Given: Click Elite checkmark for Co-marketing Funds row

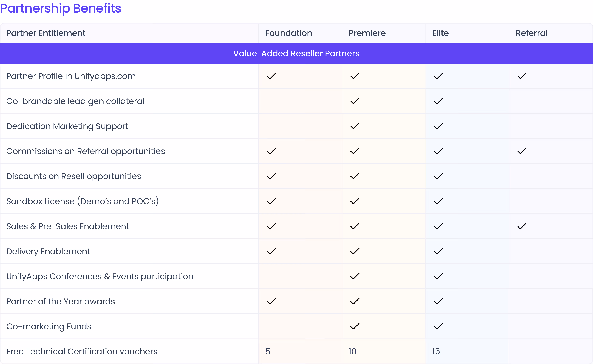Looking at the screenshot, I should pos(438,326).
